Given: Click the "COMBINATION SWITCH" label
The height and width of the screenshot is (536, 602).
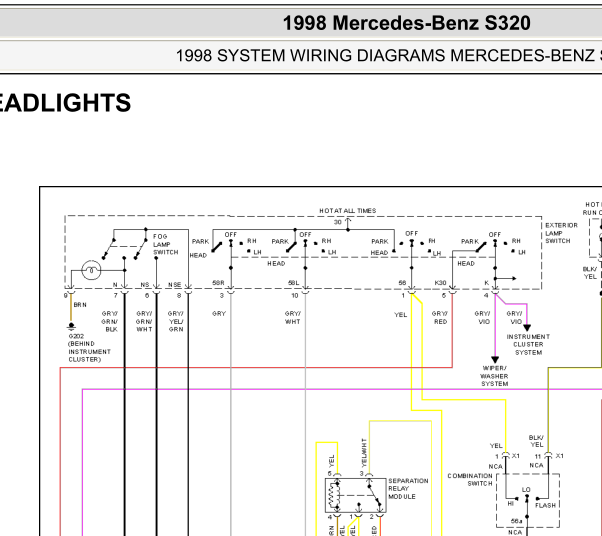Looking at the screenshot, I should 470,480.
